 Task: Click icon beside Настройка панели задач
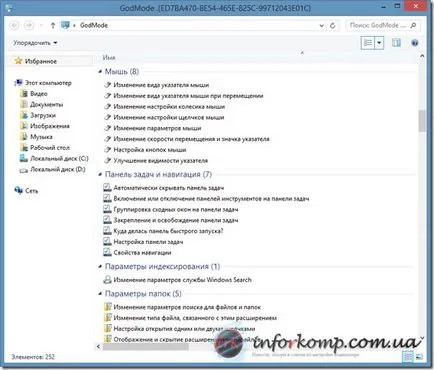[x=107, y=242]
